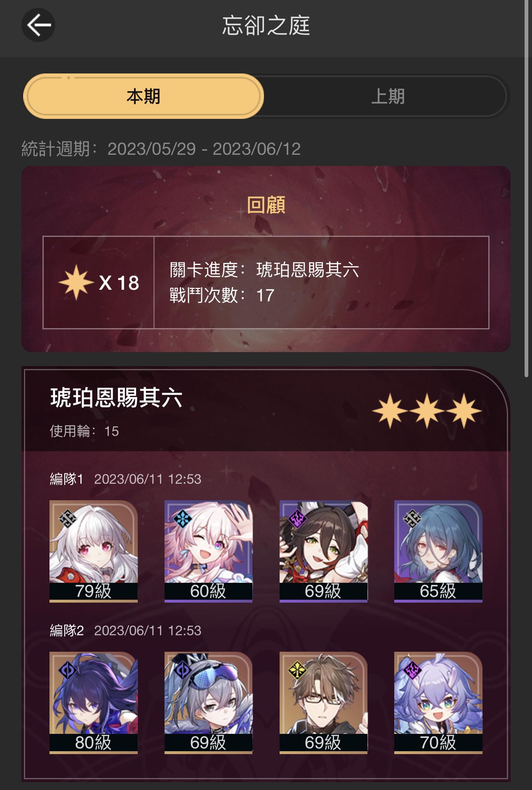
Task: Click the 琥珀恩賜其六 stage title
Action: [116, 398]
